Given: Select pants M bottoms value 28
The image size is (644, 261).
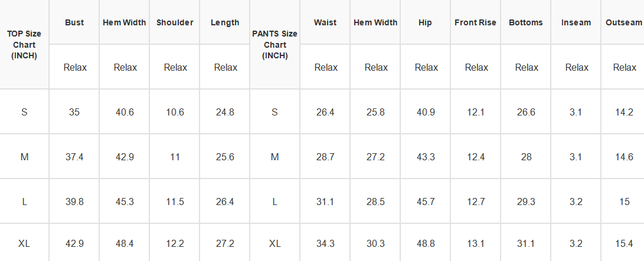Looking at the screenshot, I should point(526,157).
